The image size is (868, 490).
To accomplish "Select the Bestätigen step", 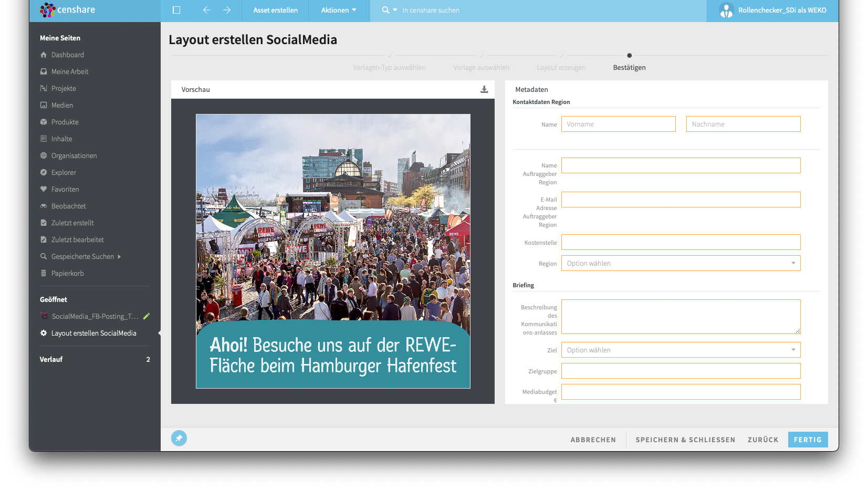I will click(x=629, y=67).
